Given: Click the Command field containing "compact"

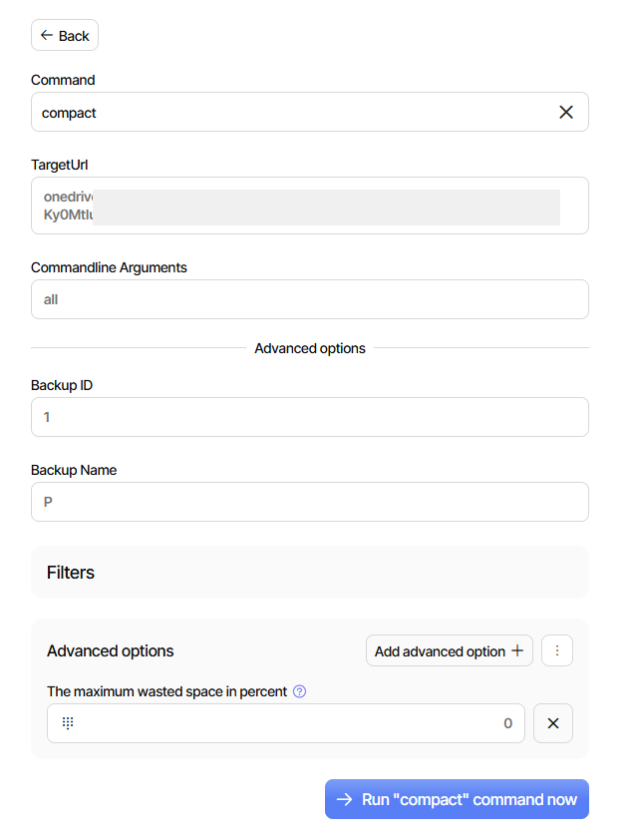Looking at the screenshot, I should (289, 113).
